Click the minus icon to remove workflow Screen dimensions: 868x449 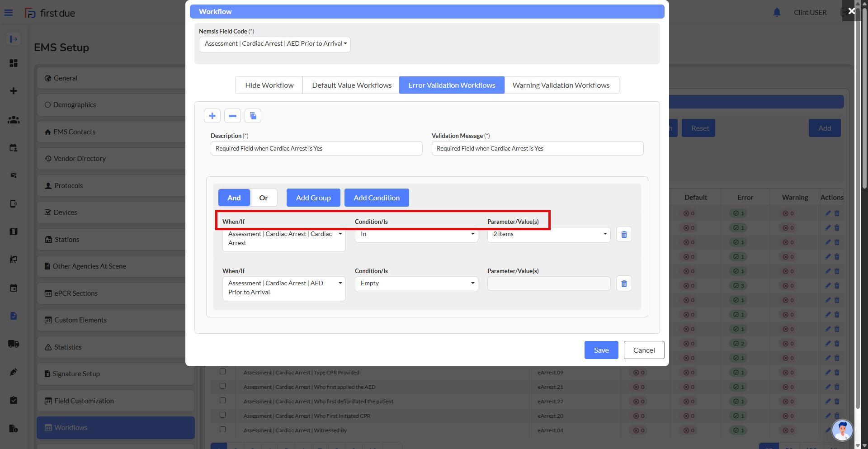pyautogui.click(x=232, y=116)
